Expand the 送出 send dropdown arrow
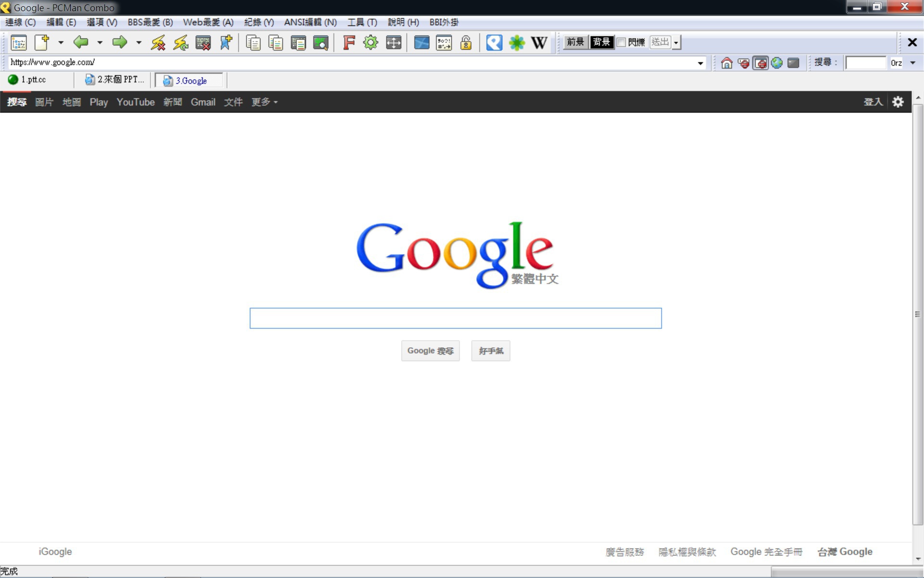 [x=676, y=42]
